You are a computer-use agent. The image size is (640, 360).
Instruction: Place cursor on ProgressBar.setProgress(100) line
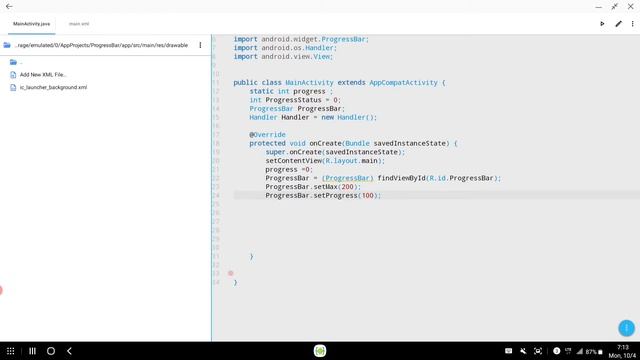click(323, 196)
